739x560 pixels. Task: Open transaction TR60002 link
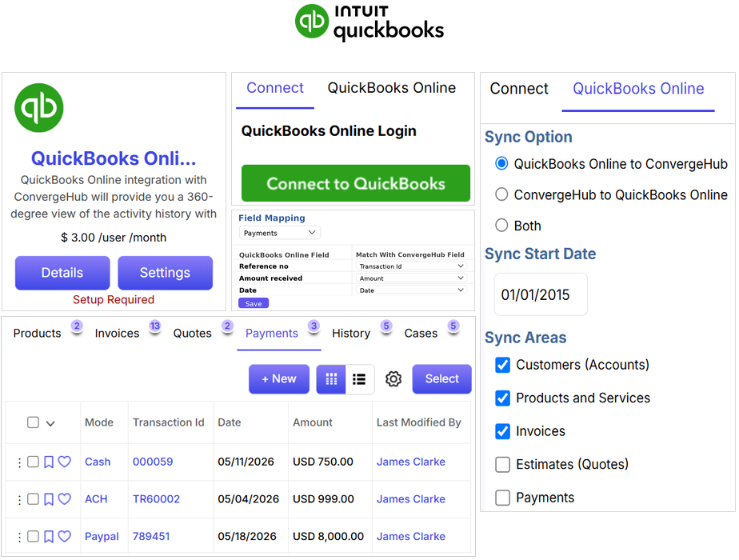pyautogui.click(x=156, y=499)
